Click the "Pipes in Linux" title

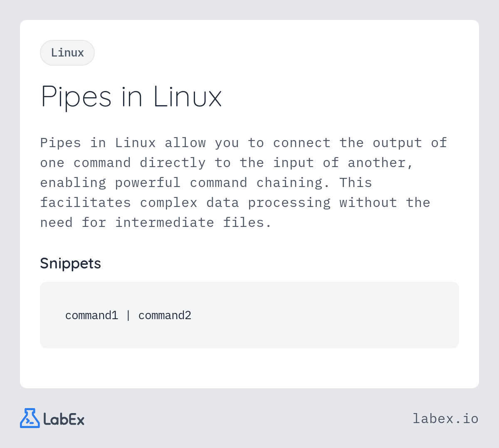pyautogui.click(x=131, y=97)
